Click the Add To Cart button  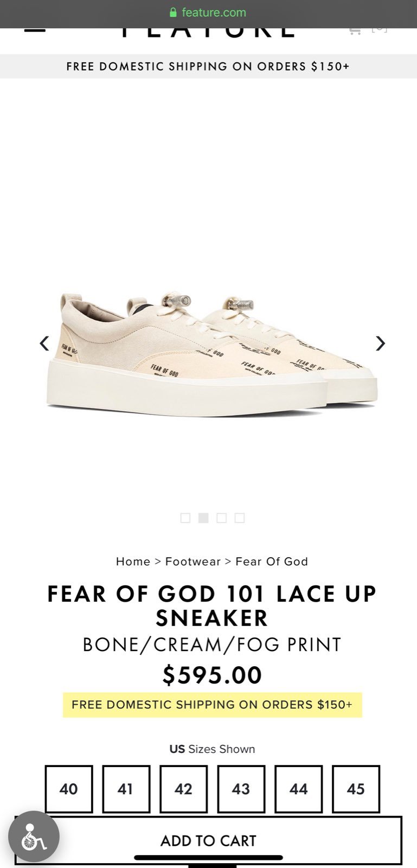[x=208, y=840]
